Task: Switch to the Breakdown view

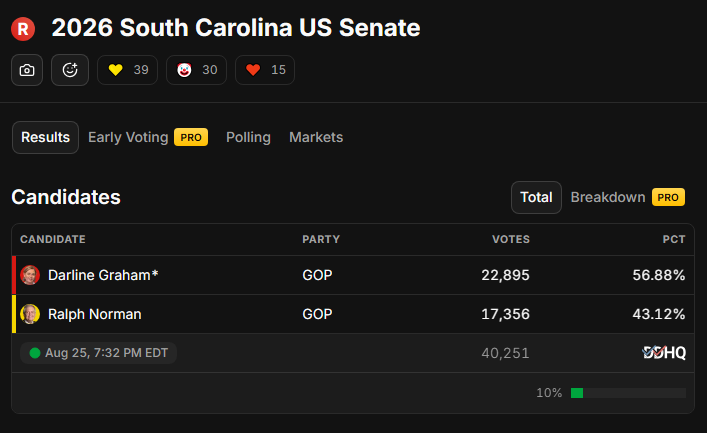Action: point(608,198)
